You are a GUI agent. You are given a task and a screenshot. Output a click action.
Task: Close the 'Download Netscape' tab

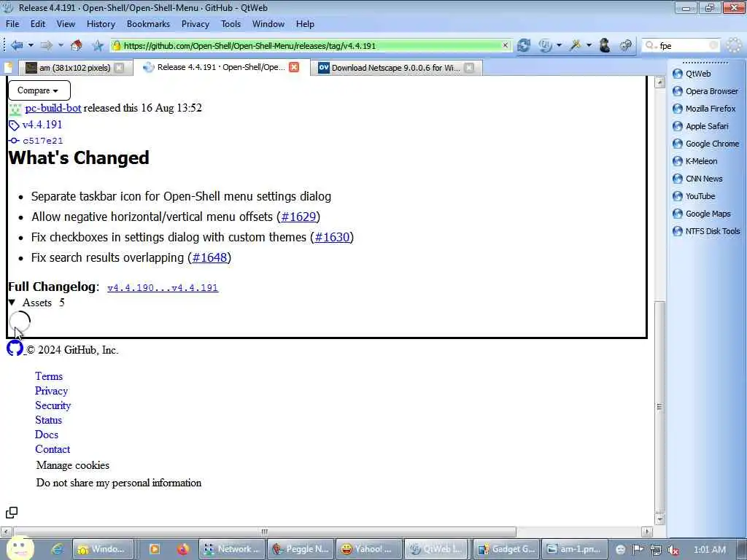coord(469,68)
